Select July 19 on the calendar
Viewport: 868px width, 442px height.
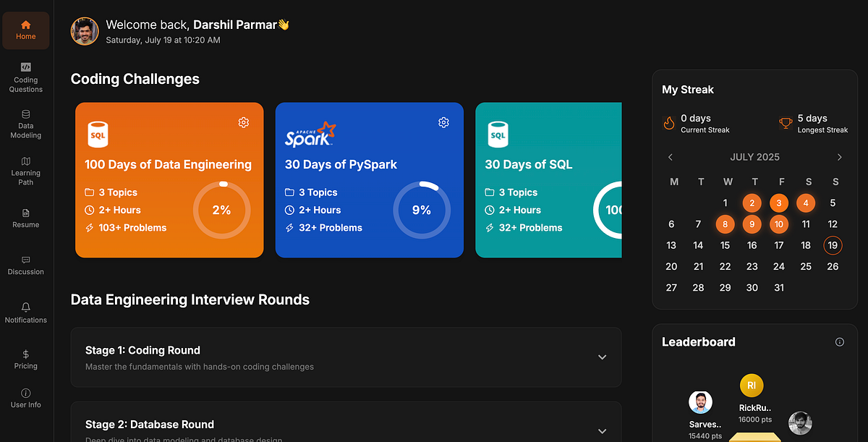click(x=833, y=245)
